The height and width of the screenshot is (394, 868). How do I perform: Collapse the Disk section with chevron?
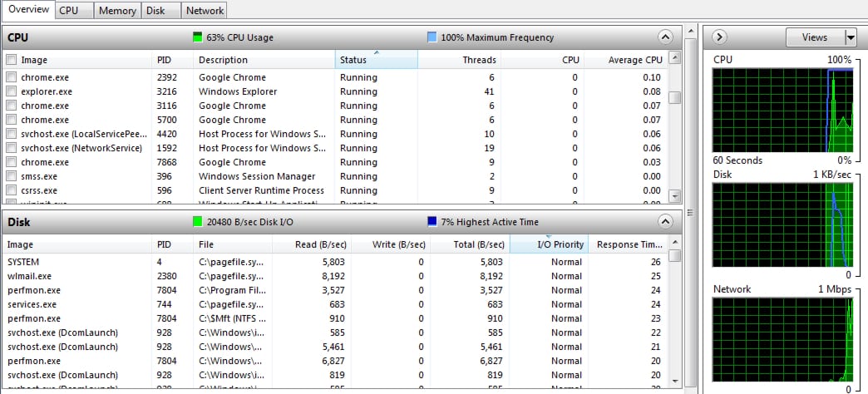[664, 222]
